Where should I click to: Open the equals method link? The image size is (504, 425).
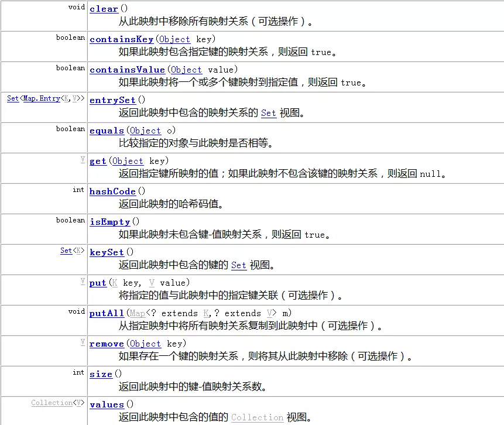click(x=107, y=131)
